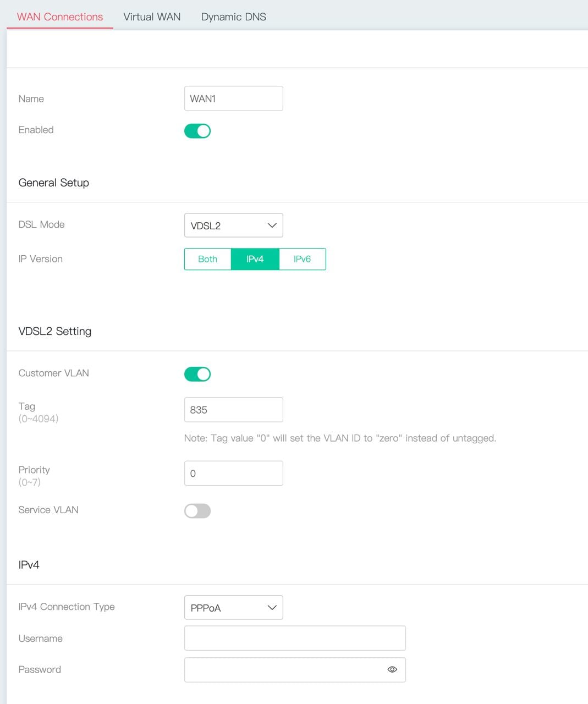Click the chevron arrow beside PPPoA
The image size is (588, 704).
(x=272, y=608)
